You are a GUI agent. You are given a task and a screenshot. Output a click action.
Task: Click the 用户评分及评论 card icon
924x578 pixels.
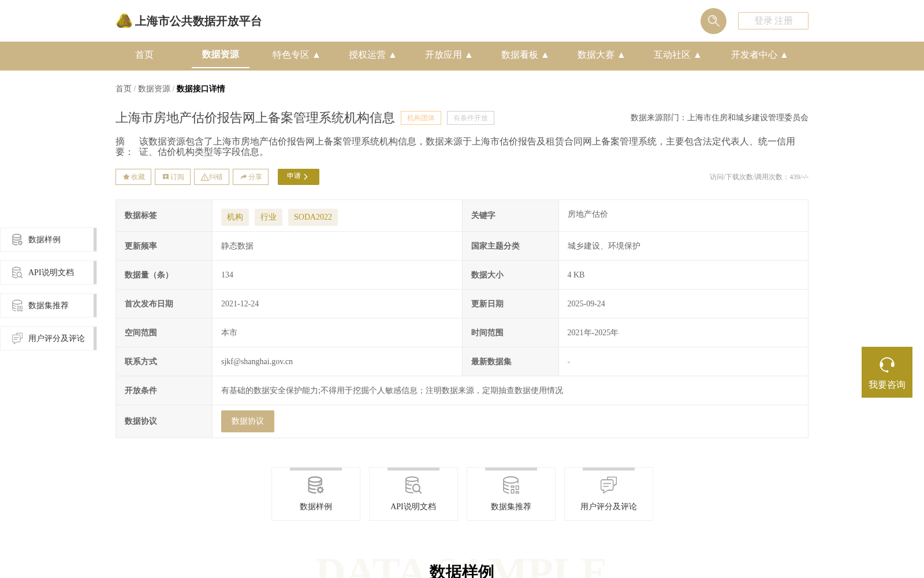coord(609,485)
